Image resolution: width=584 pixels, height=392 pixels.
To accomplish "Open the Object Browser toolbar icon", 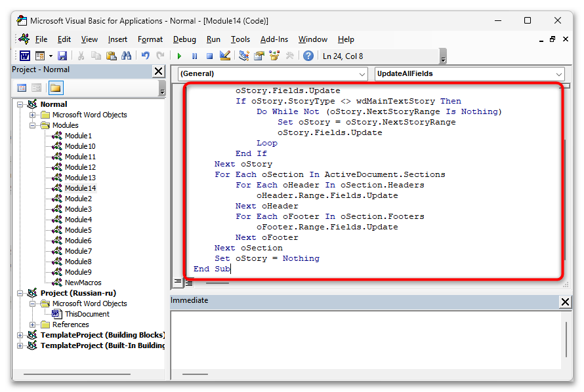I will pos(274,56).
